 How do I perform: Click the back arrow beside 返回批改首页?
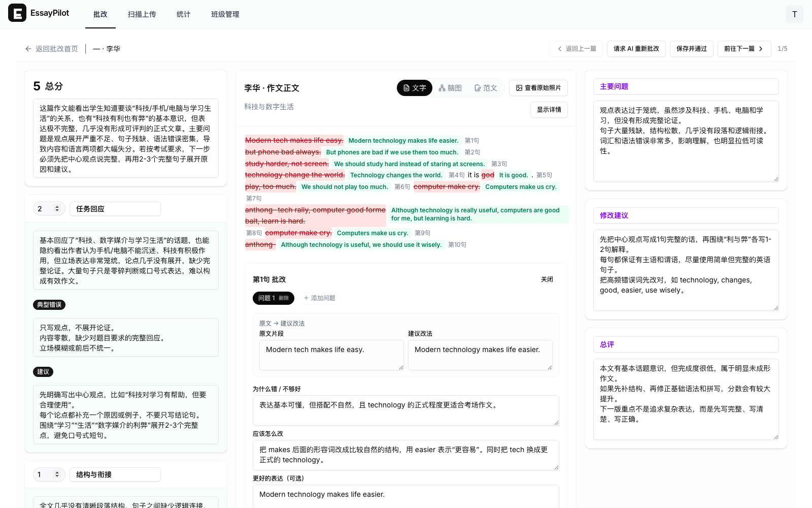click(28, 48)
